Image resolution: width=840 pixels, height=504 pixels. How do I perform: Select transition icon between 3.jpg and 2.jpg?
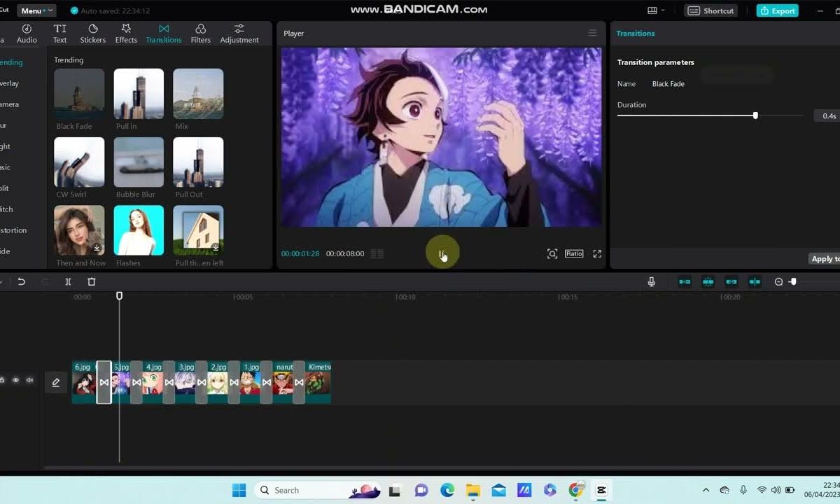pos(202,382)
